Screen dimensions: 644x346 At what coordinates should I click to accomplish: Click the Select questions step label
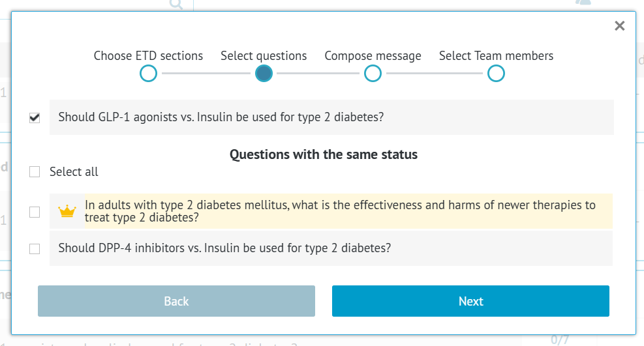264,56
